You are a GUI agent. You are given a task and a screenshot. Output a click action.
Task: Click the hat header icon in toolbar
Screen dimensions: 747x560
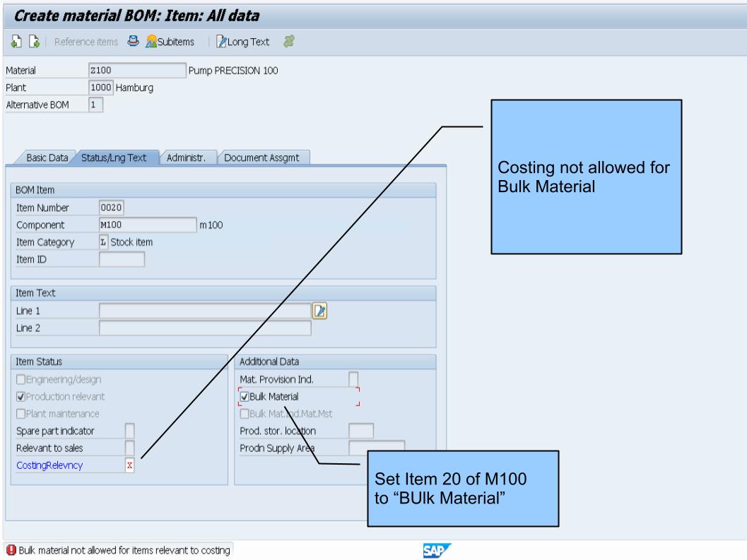point(133,42)
